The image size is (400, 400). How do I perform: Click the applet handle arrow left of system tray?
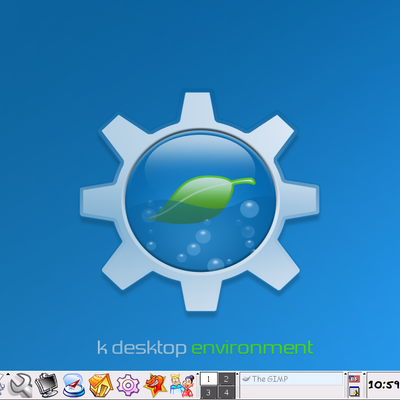[346, 374]
